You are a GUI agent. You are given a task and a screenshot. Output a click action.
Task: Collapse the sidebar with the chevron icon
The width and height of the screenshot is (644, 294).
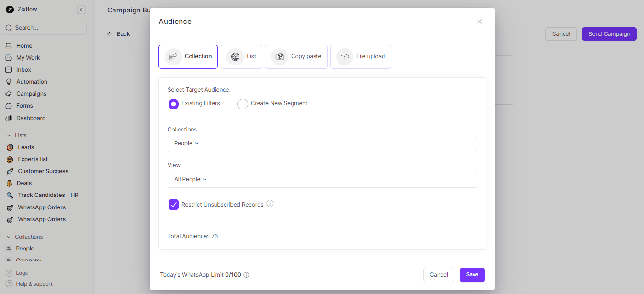click(x=81, y=10)
